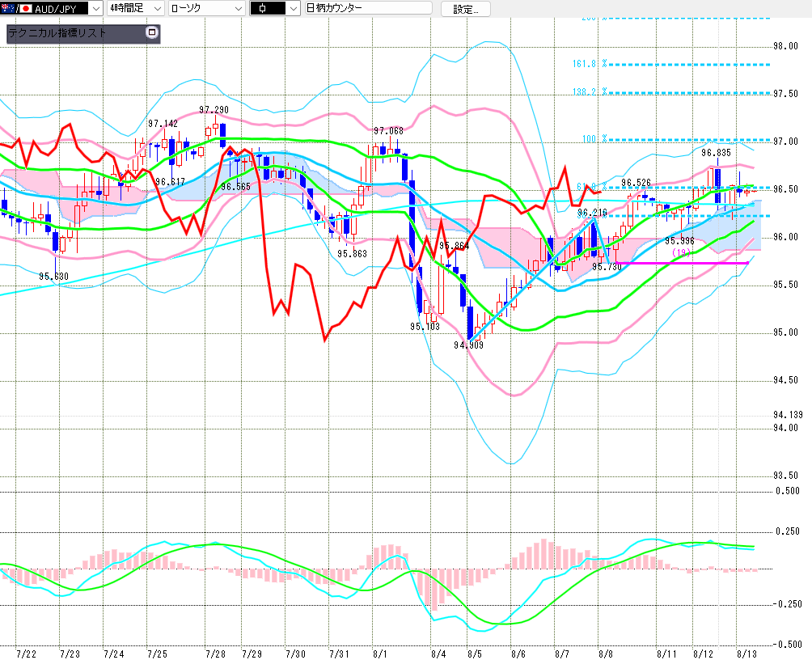The height and width of the screenshot is (660, 812).
Task: Click the 0.250 MACD axis label
Action: coord(788,531)
